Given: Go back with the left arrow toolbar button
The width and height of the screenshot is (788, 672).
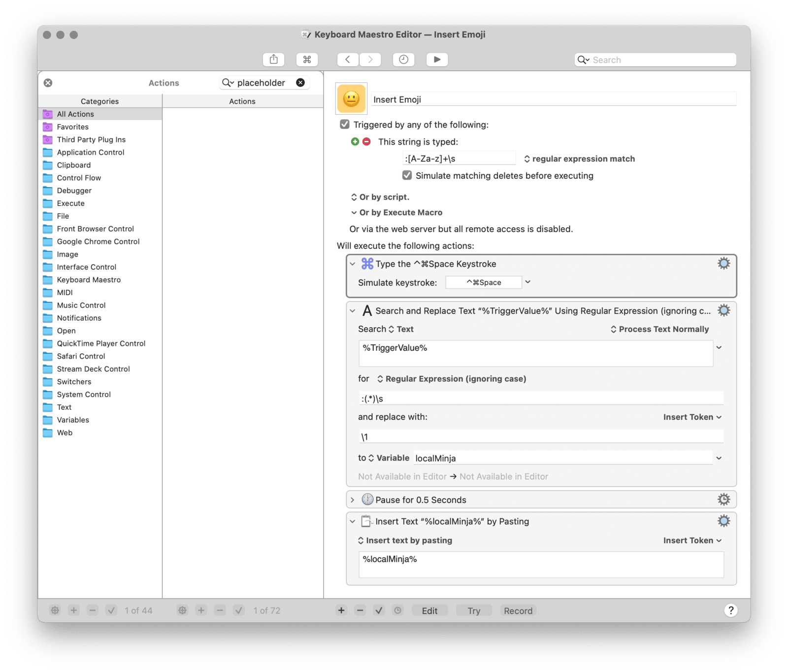Looking at the screenshot, I should click(348, 60).
